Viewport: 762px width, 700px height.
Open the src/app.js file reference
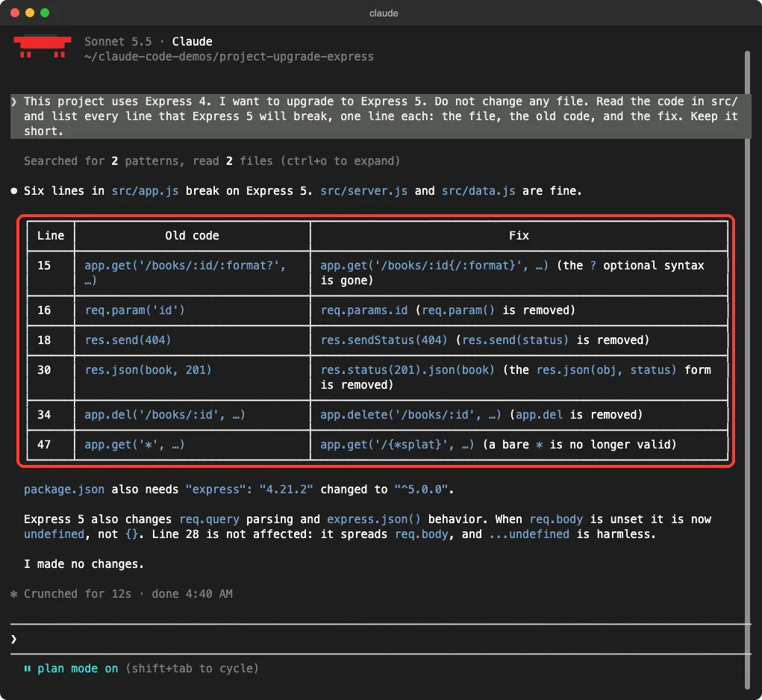click(145, 191)
